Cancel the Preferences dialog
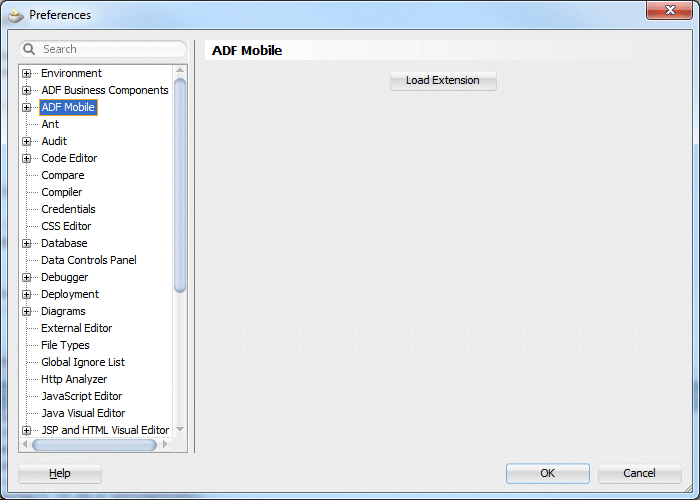The height and width of the screenshot is (500, 700). pyautogui.click(x=639, y=473)
